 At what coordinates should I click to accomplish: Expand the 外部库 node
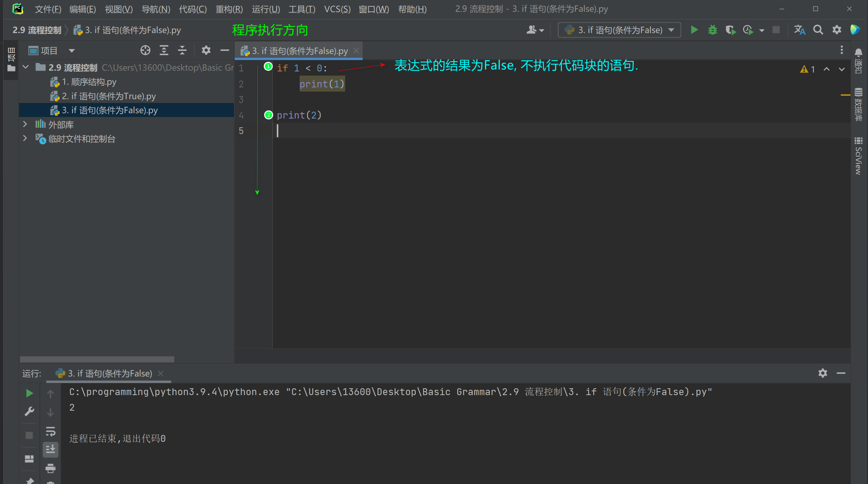[x=25, y=124]
